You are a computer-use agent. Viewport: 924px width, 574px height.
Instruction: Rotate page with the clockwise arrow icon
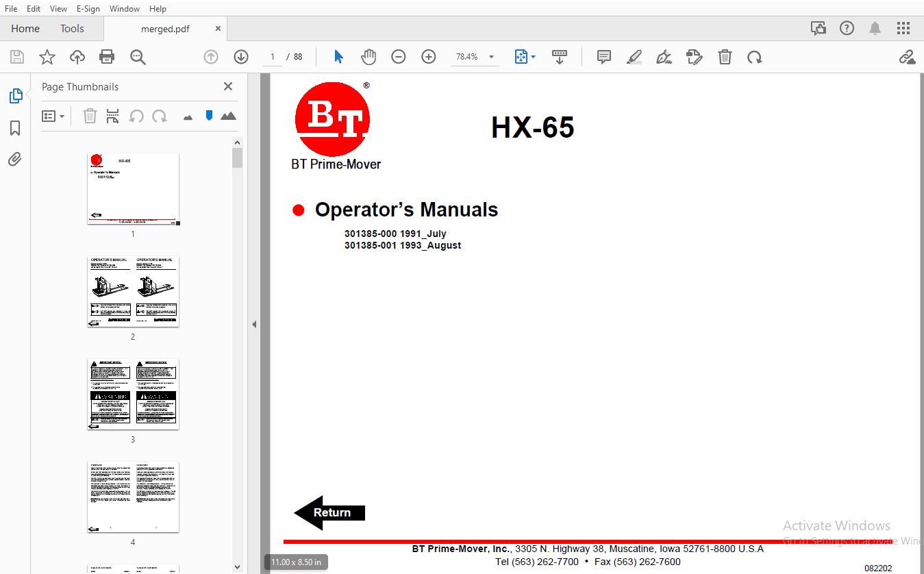755,57
